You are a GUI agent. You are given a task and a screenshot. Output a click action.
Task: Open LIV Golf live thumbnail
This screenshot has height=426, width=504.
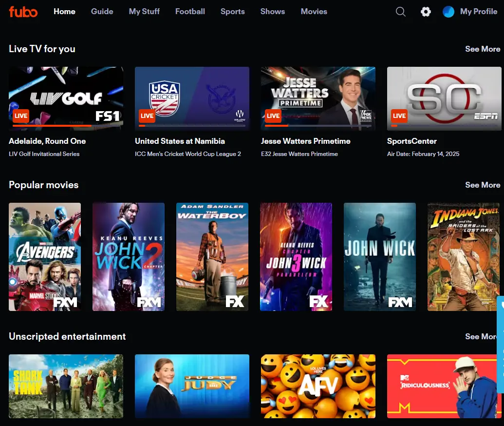(66, 98)
